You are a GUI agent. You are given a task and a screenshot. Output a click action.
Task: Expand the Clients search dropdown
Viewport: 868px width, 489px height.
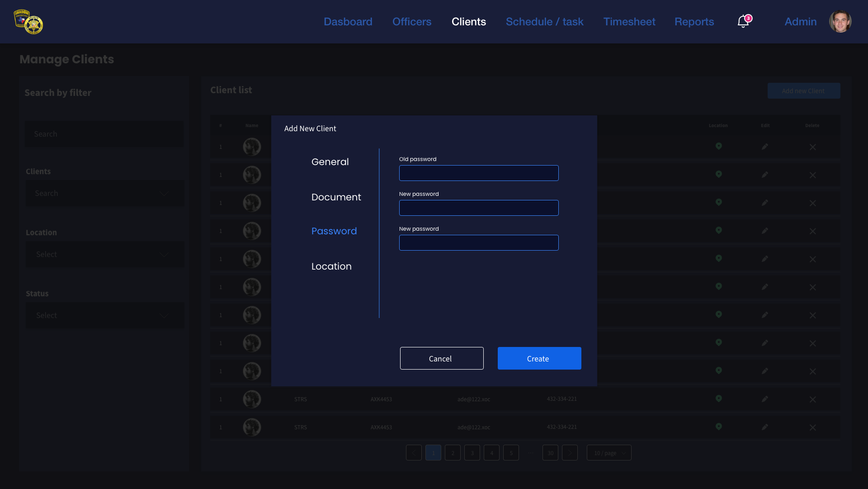tap(105, 194)
